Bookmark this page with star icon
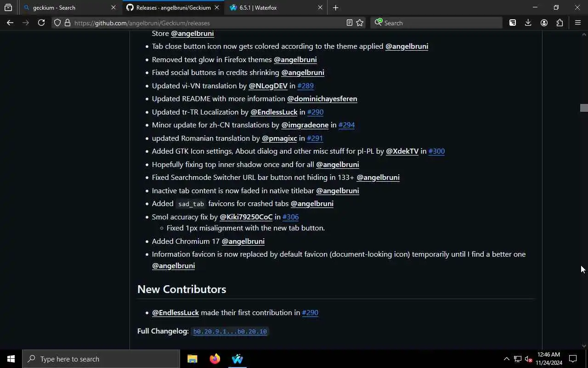588x368 pixels. click(360, 23)
